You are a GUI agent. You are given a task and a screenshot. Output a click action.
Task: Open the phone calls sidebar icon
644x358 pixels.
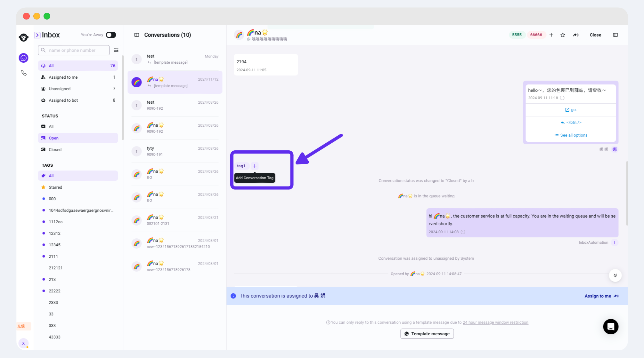click(24, 73)
